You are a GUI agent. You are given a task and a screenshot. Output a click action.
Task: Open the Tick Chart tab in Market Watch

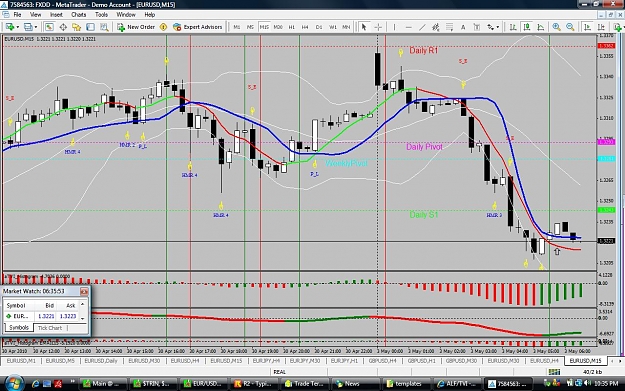coord(50,328)
